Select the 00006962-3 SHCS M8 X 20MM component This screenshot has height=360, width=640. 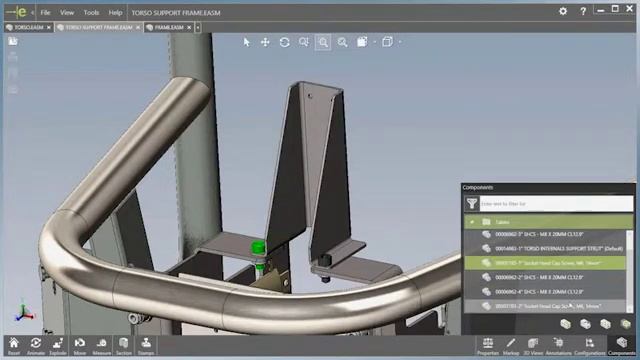545,234
